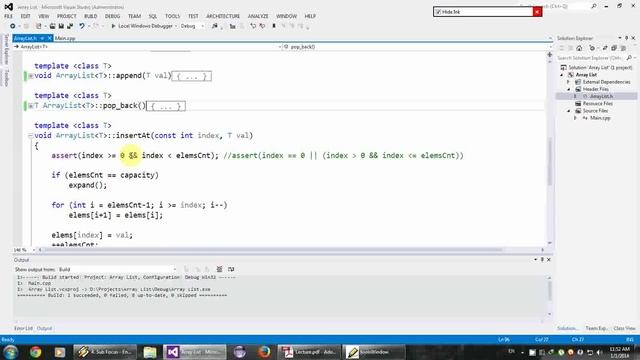Click the Home icon in Solution Explorer

point(579,48)
